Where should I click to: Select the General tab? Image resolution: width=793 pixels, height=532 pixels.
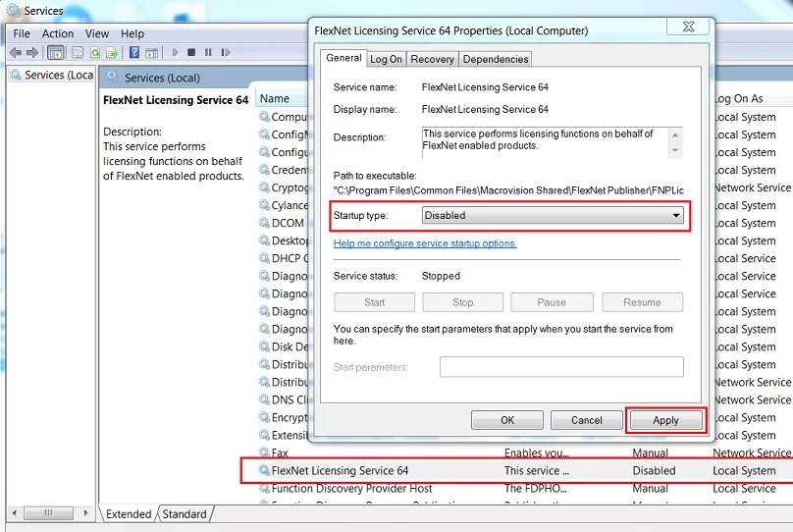click(344, 58)
